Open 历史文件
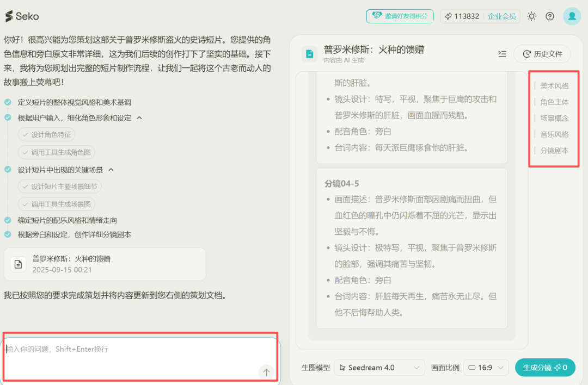 [542, 54]
